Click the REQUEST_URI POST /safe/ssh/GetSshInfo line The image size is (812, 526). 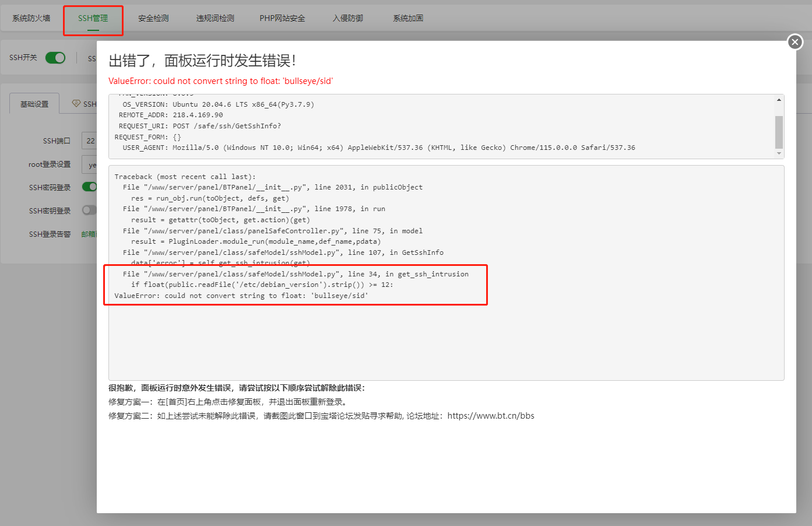pyautogui.click(x=200, y=126)
